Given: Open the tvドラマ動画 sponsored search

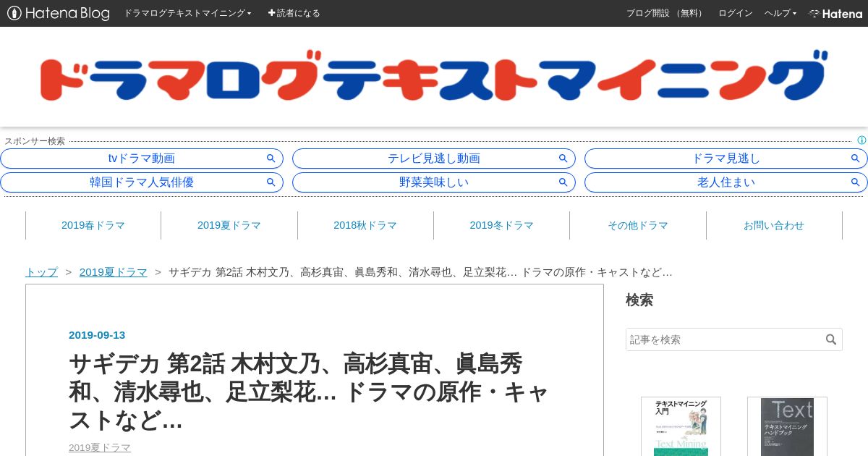Looking at the screenshot, I should point(142,159).
